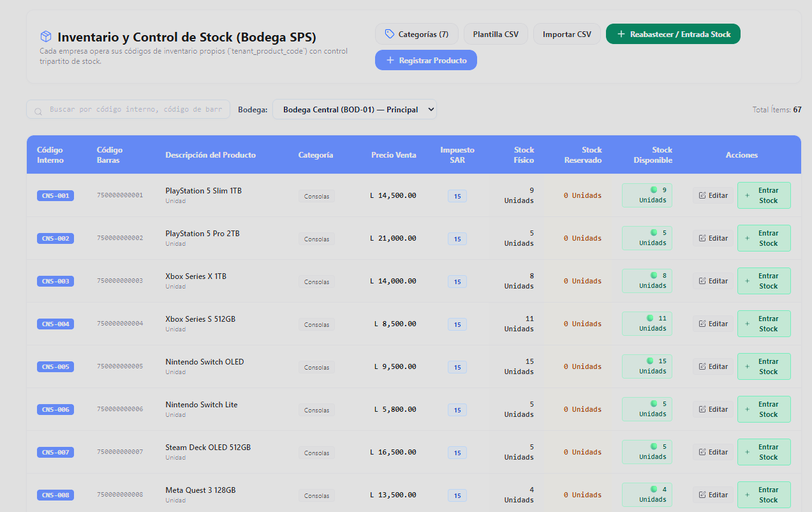This screenshot has height=512, width=812.
Task: Click the green status dot for Xbox Series S 512GB
Action: coord(650,318)
